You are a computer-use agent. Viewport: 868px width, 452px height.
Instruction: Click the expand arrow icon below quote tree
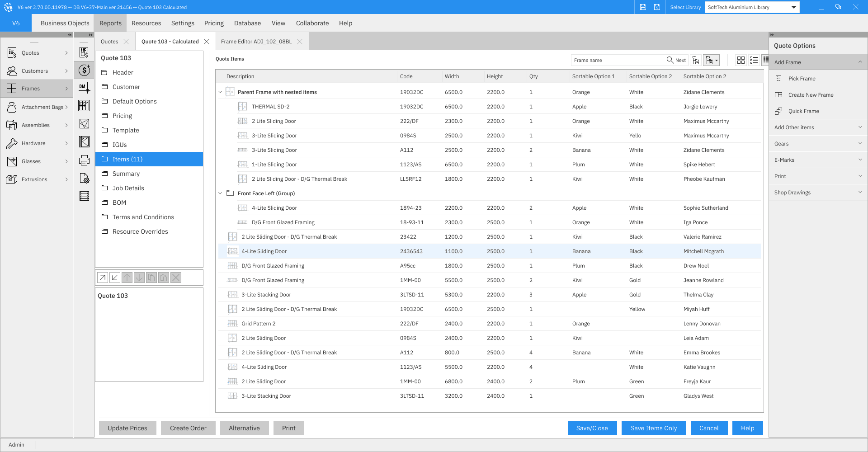coord(103,278)
